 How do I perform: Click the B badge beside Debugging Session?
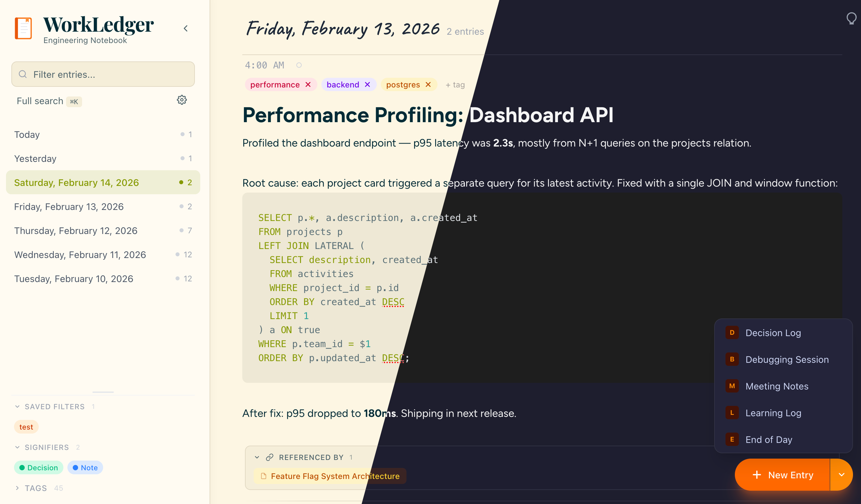click(732, 359)
